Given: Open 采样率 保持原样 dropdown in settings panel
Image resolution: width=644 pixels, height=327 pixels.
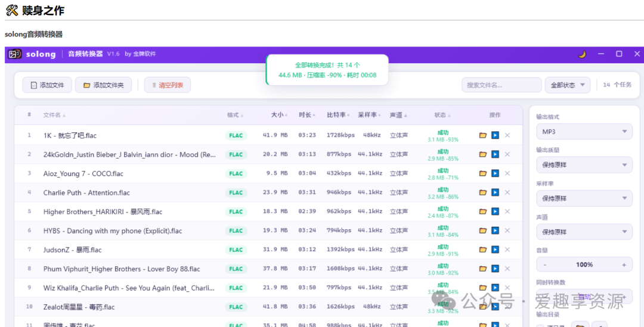Looking at the screenshot, I should (584, 198).
